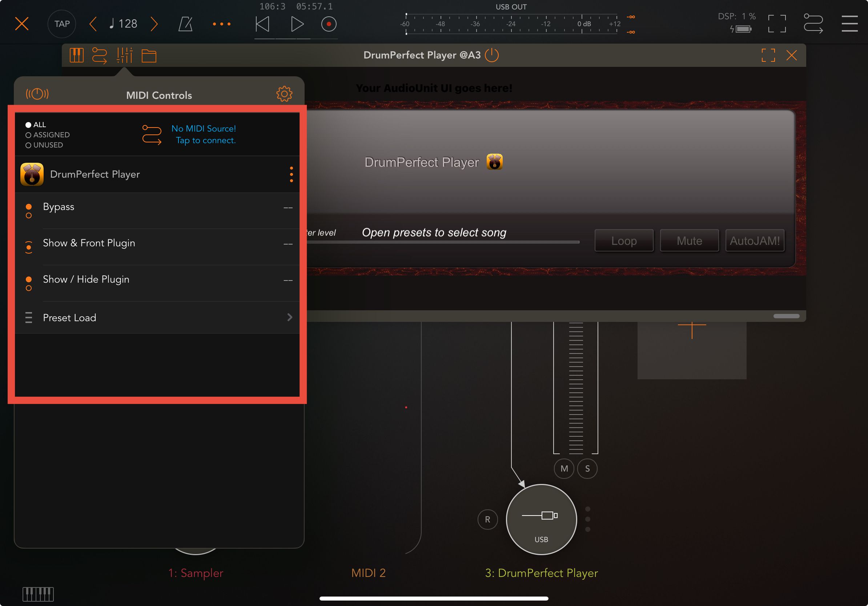
Task: Open the three-dot menu beside USB node
Action: pyautogui.click(x=587, y=519)
